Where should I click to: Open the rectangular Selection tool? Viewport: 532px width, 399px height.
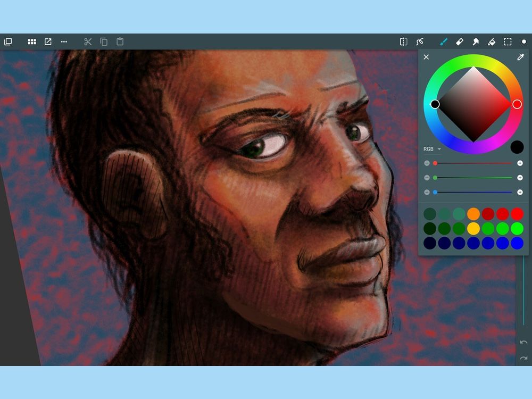point(508,41)
